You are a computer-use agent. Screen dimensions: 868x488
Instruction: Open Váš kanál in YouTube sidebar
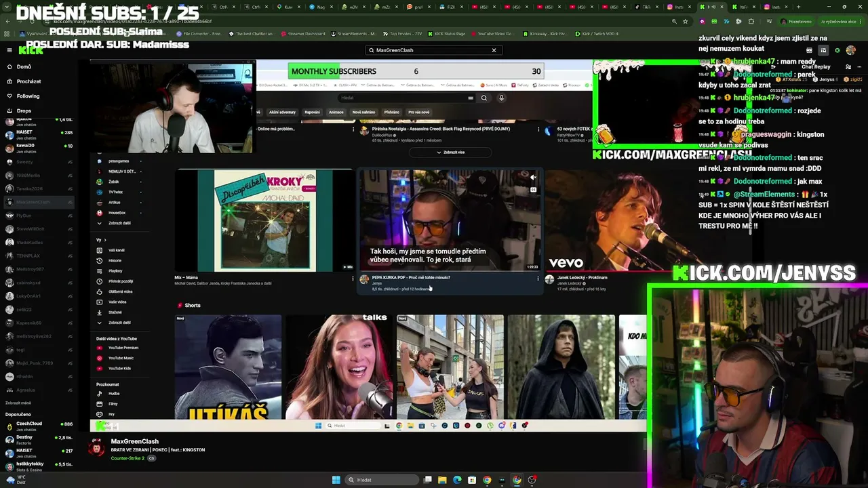pyautogui.click(x=111, y=250)
